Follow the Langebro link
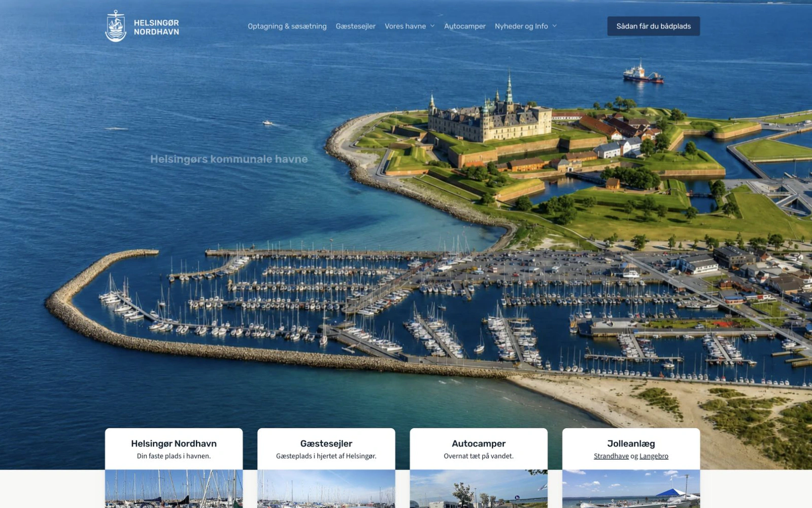The image size is (812, 508). click(654, 456)
